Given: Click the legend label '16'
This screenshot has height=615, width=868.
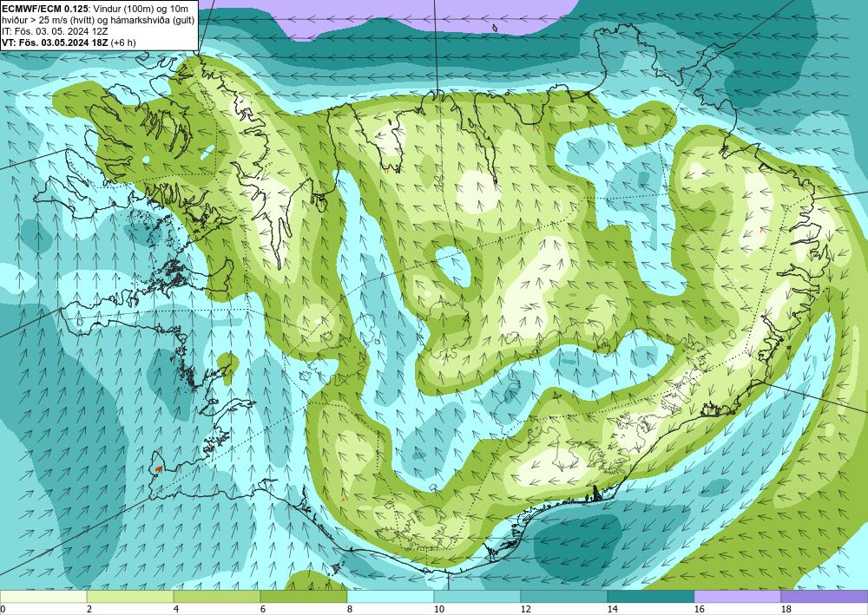Looking at the screenshot, I should pyautogui.click(x=699, y=609).
